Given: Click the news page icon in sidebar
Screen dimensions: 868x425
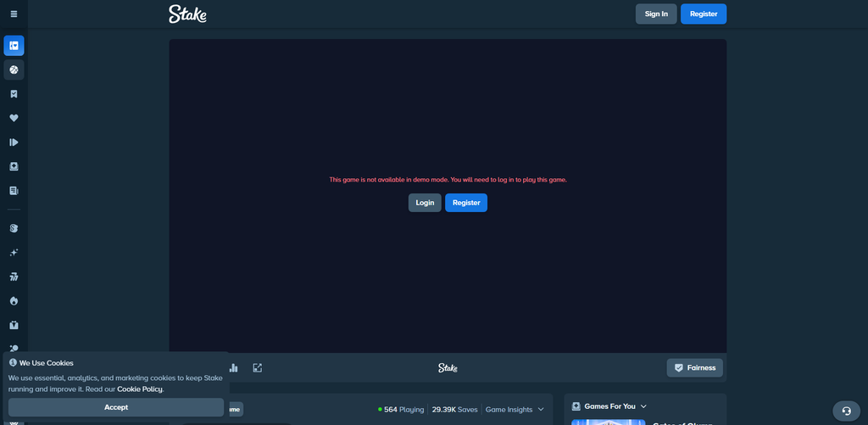Looking at the screenshot, I should tap(14, 191).
